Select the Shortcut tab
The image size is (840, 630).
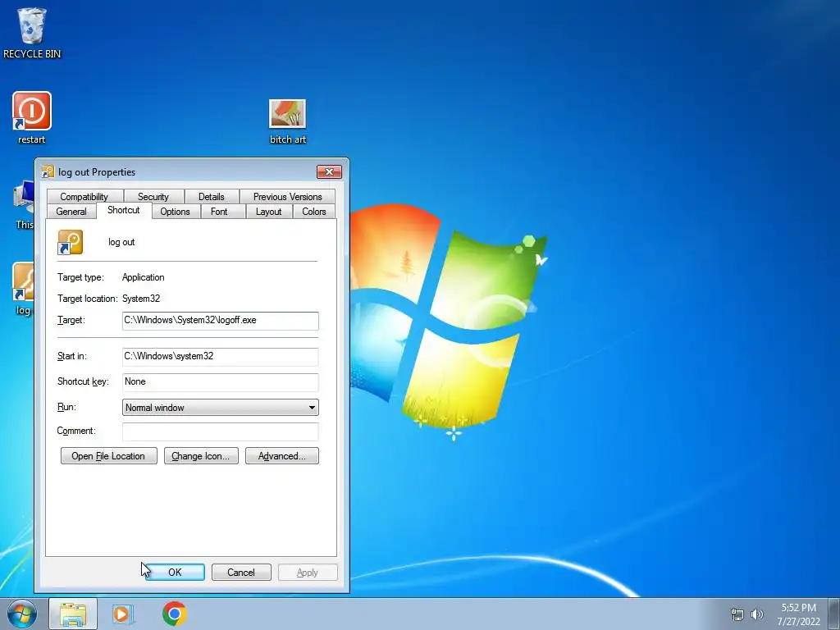click(x=124, y=210)
